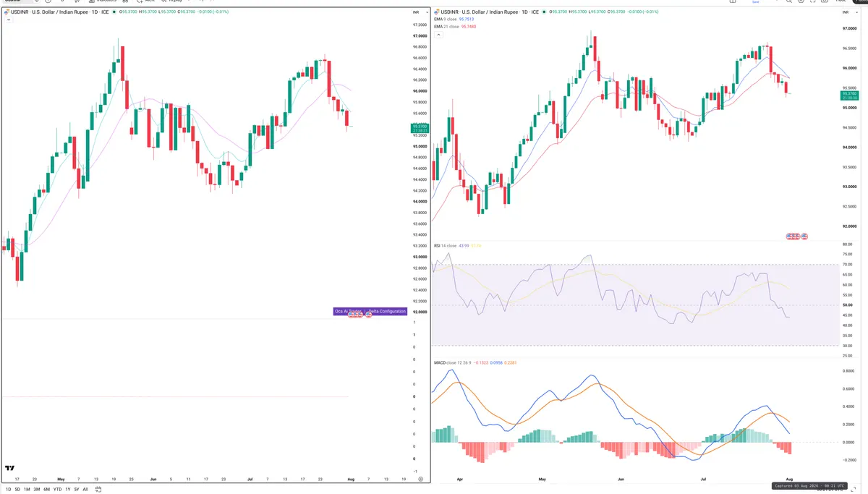Open time axis settings gear, left chart
The width and height of the screenshot is (868, 494).
pyautogui.click(x=420, y=479)
